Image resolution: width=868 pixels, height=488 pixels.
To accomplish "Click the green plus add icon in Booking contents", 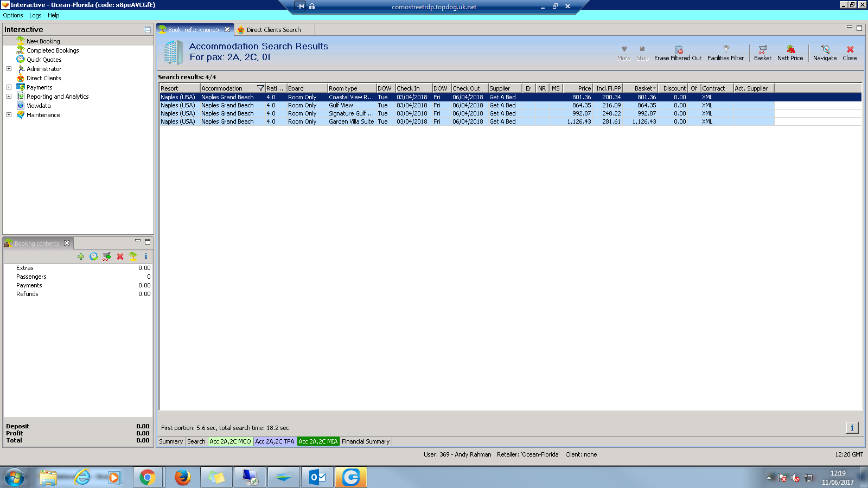I will (81, 256).
